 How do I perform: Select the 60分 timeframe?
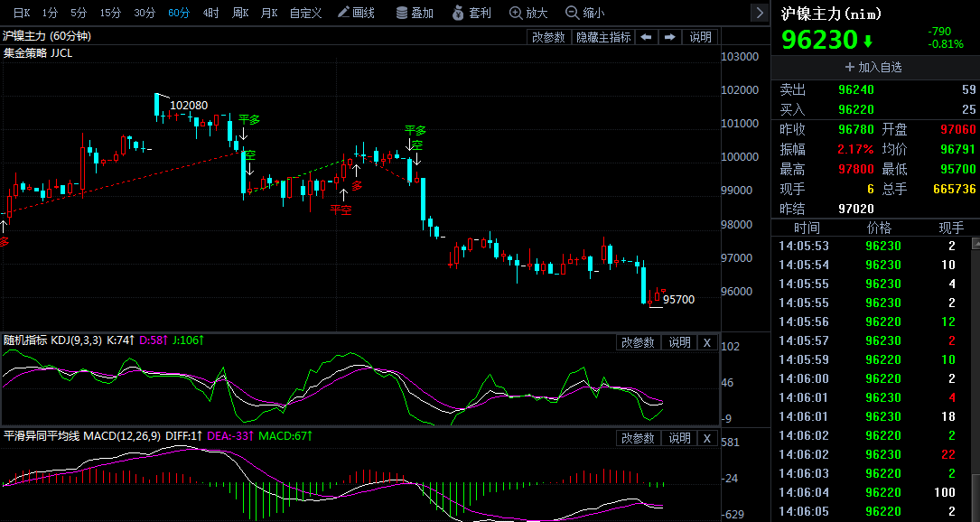pos(179,13)
